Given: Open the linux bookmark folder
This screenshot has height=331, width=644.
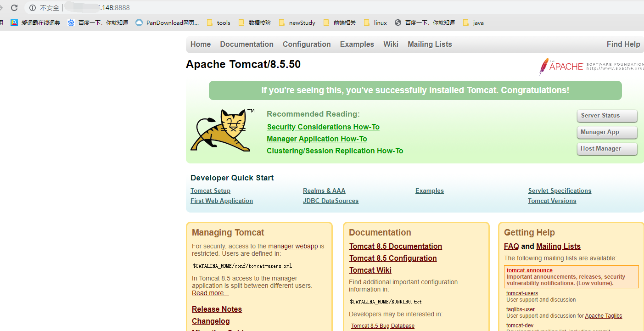Looking at the screenshot, I should pos(375,22).
